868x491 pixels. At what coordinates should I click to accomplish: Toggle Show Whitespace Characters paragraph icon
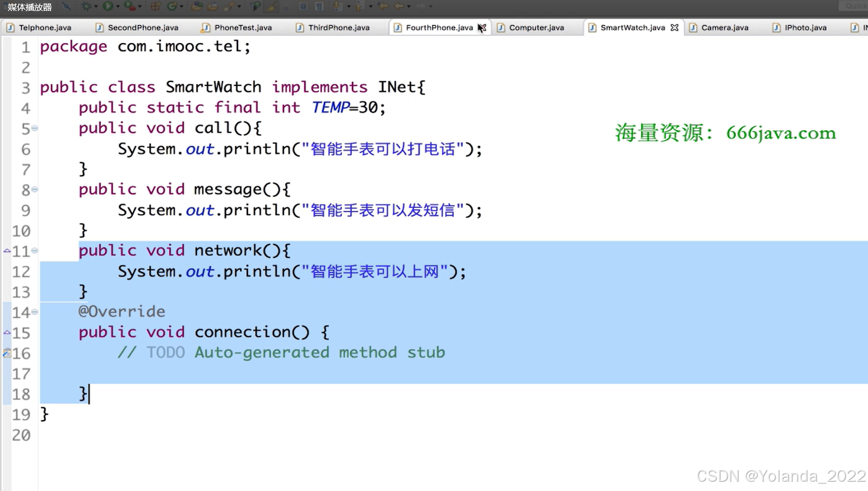tap(319, 6)
